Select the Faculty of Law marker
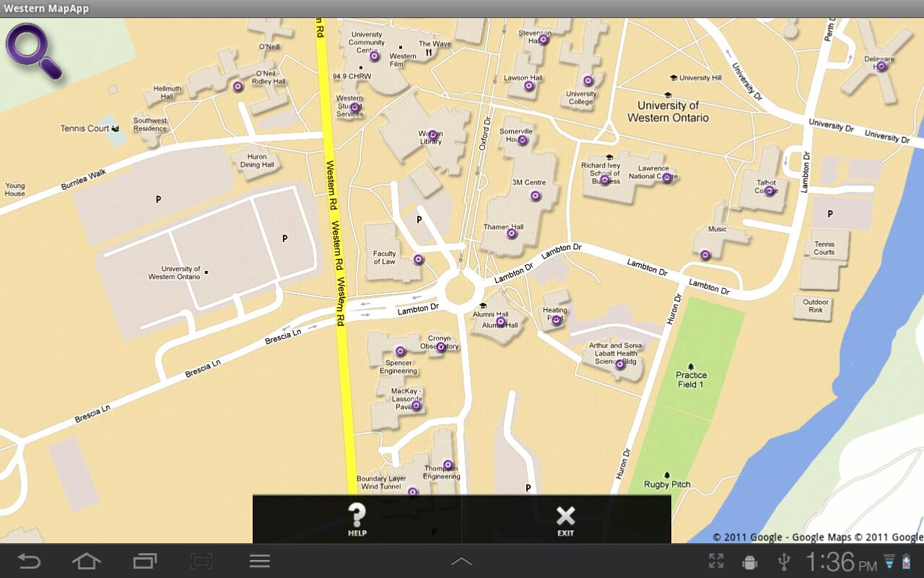The height and width of the screenshot is (578, 924). coord(418,259)
